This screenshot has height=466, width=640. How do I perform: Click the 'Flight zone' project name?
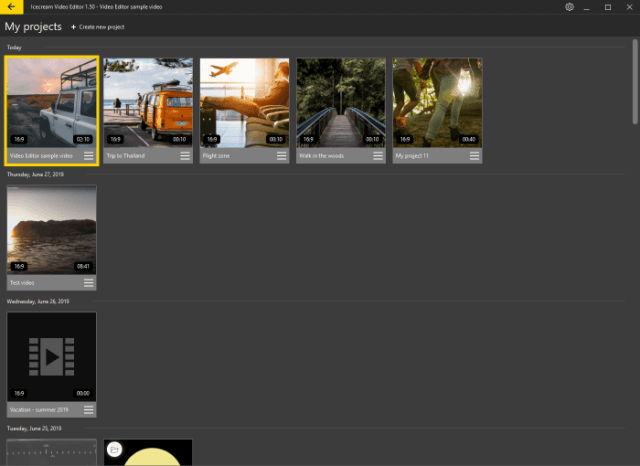(x=216, y=156)
